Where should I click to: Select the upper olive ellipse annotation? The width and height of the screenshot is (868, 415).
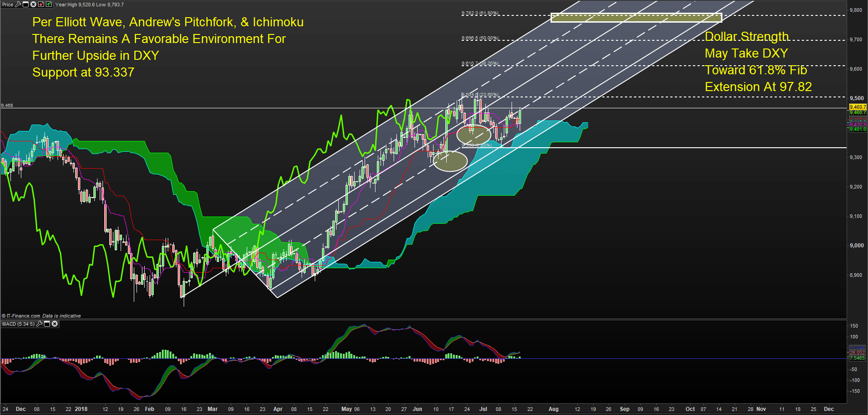[473, 135]
